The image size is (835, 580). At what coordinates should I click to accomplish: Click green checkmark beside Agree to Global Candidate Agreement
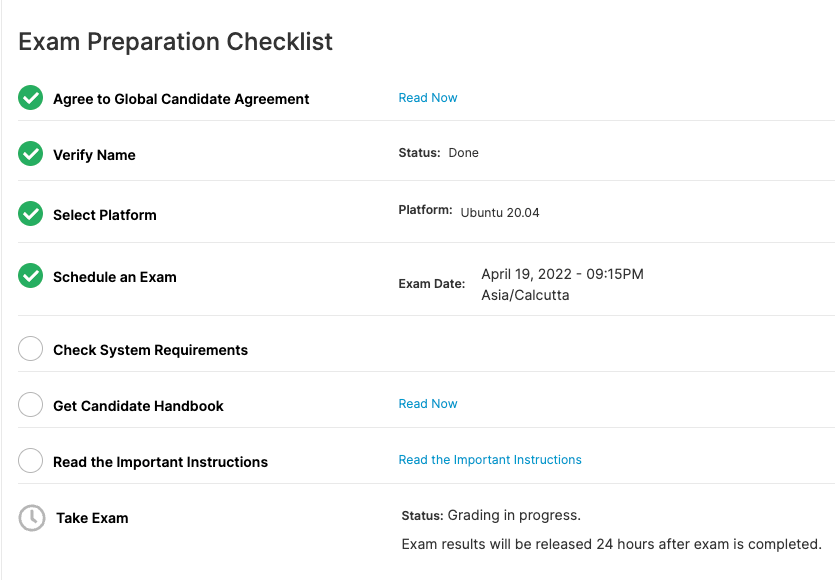coord(31,98)
